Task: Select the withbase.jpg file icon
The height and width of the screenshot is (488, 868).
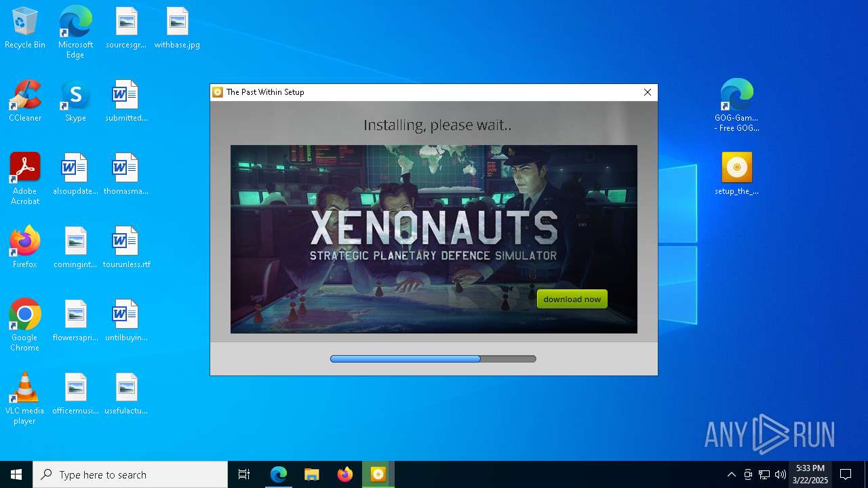Action: pyautogui.click(x=177, y=28)
